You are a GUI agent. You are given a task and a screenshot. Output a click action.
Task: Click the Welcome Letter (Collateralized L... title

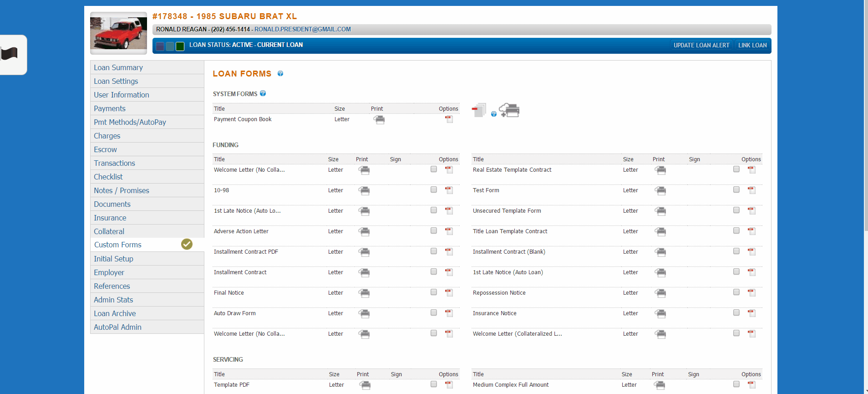click(517, 334)
